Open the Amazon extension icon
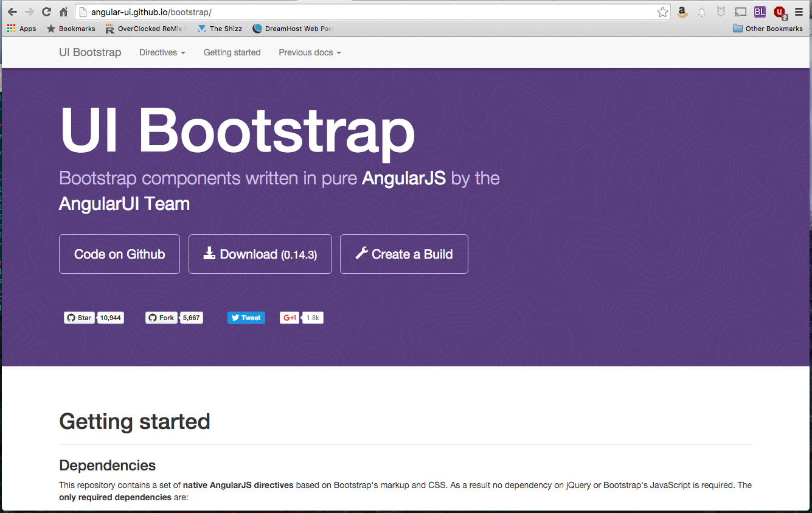 pos(682,12)
